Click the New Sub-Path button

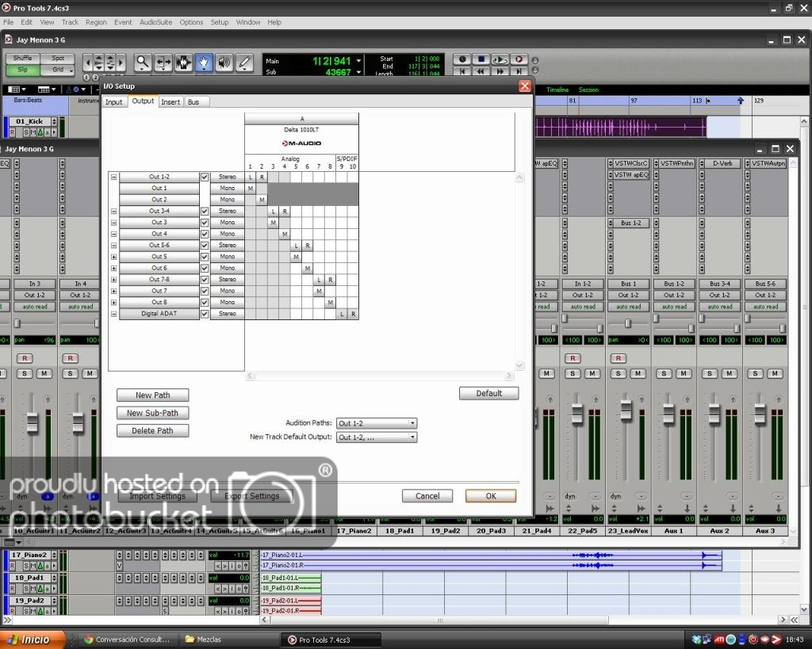153,413
